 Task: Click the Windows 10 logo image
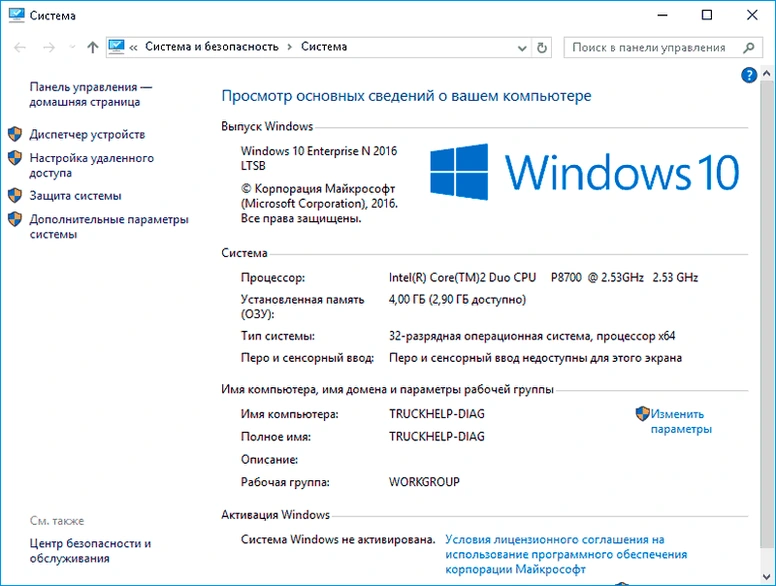pos(584,172)
